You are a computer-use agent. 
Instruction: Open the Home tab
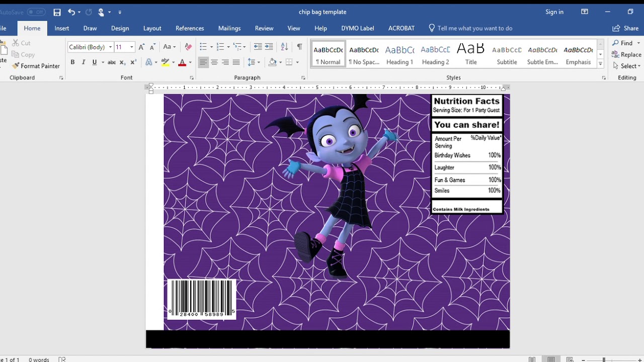coord(32,28)
